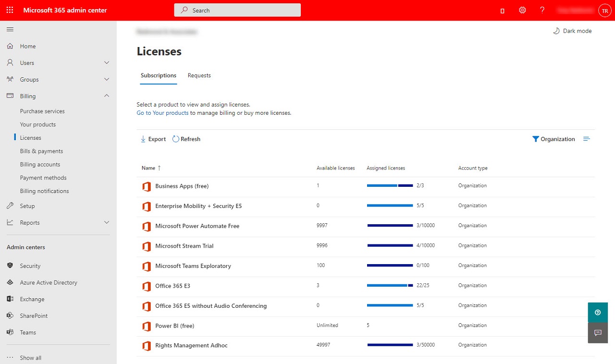615x364 pixels.
Task: Click the Office icon beside Power BI (free)
Action: tap(147, 326)
